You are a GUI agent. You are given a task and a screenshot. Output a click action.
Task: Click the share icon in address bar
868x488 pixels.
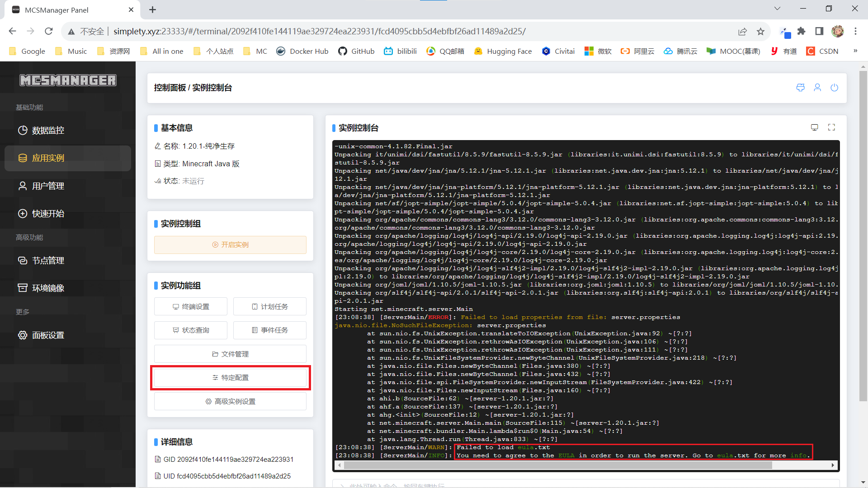point(742,31)
